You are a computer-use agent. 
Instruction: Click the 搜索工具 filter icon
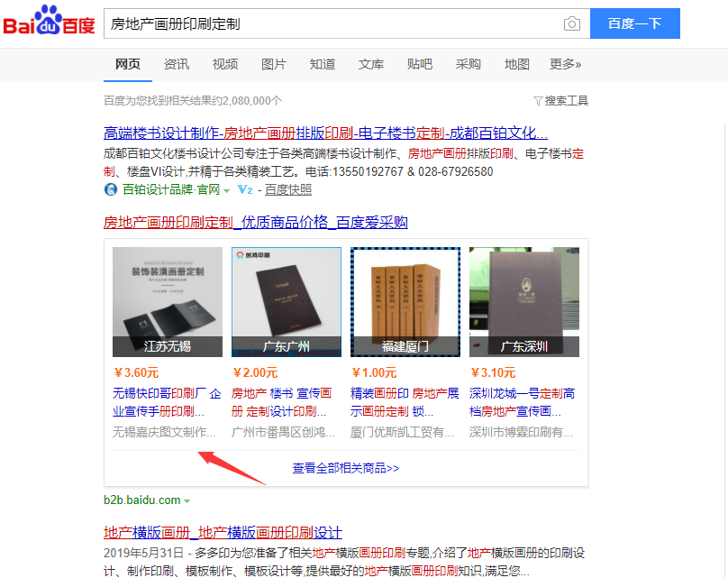(x=538, y=101)
